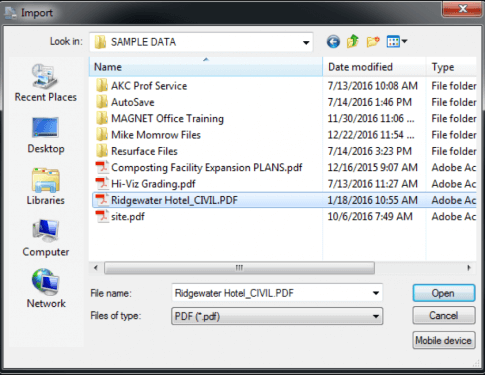Click the scrollbar left arrow

96,268
